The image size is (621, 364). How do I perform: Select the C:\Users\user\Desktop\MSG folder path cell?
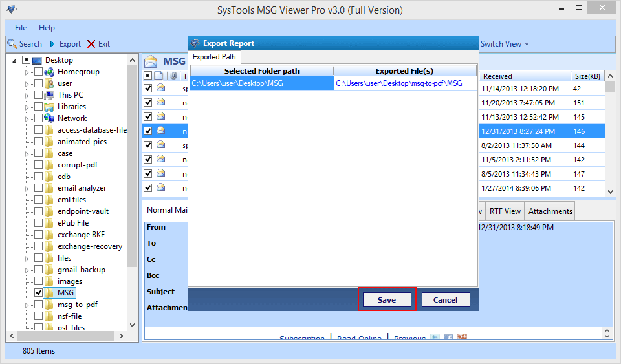click(262, 83)
